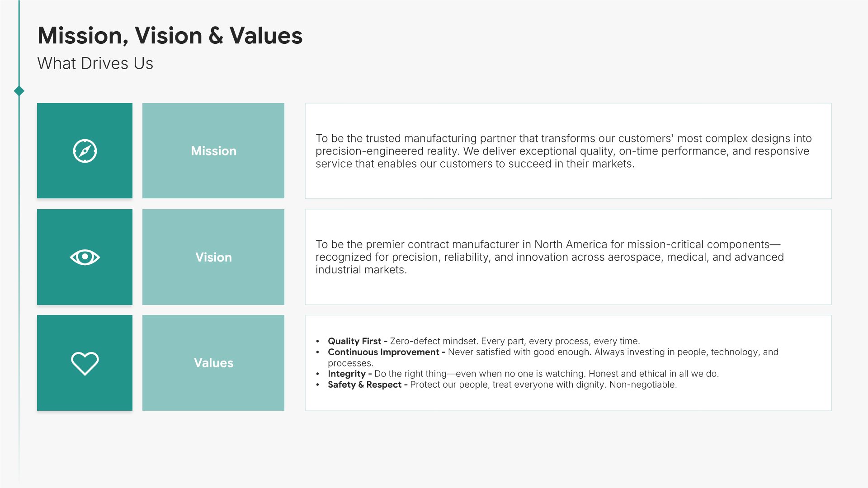
Task: Select the Vision label tile
Action: click(213, 257)
